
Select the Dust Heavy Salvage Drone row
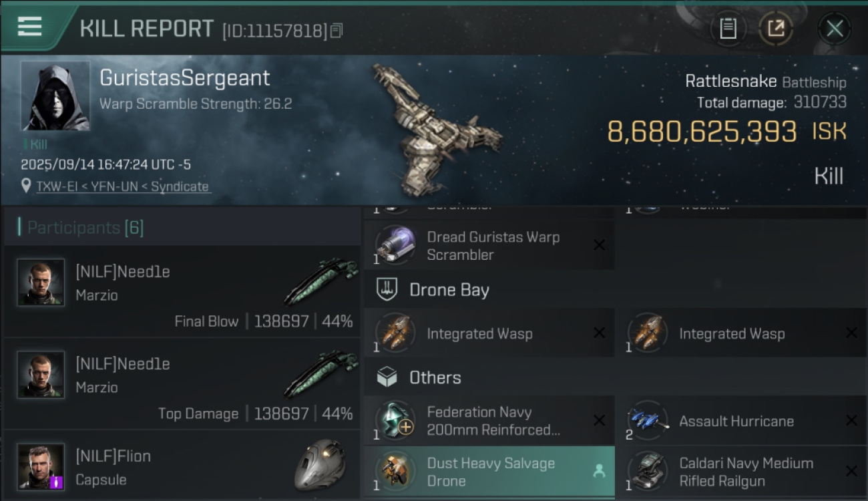coord(490,472)
